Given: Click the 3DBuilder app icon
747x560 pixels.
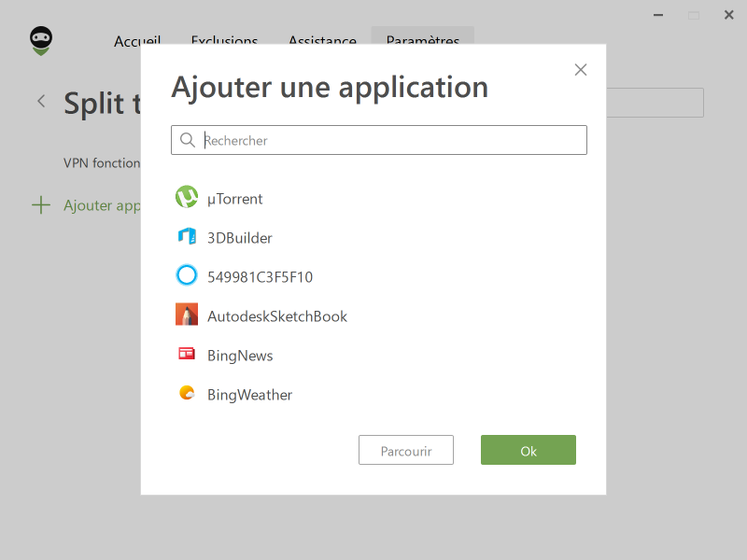Looking at the screenshot, I should 187,236.
